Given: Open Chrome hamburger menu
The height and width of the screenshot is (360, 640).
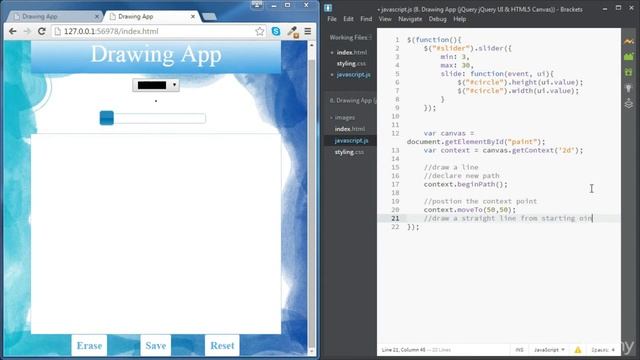Looking at the screenshot, I should 308,31.
